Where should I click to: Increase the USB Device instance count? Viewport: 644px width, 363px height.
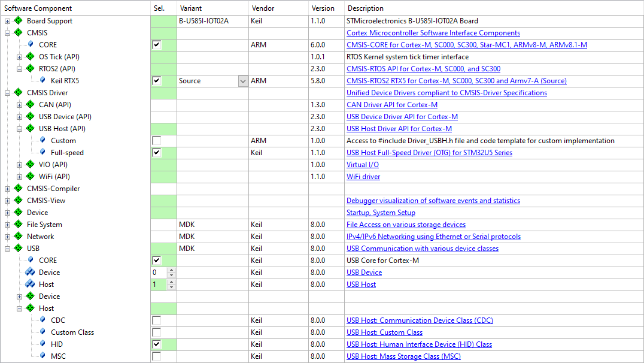tap(172, 270)
